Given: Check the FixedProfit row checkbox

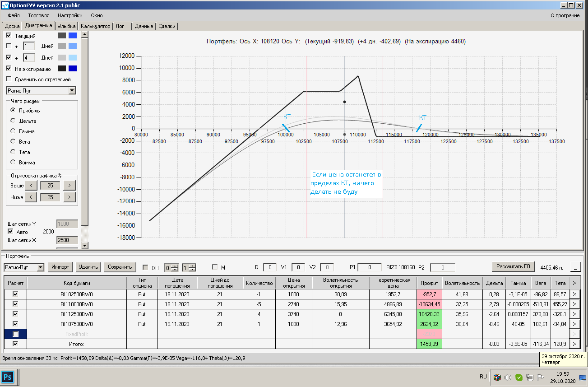Looking at the screenshot, I should [16, 334].
